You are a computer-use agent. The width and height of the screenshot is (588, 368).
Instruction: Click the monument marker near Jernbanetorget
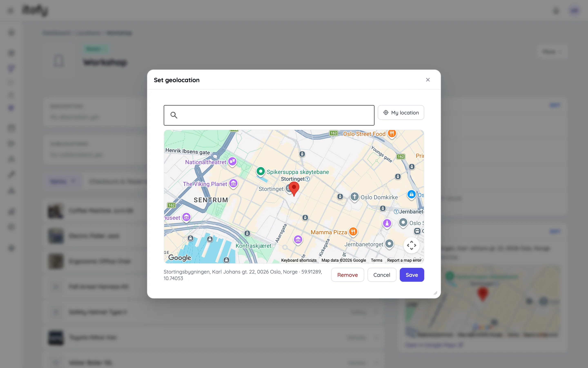click(x=387, y=223)
